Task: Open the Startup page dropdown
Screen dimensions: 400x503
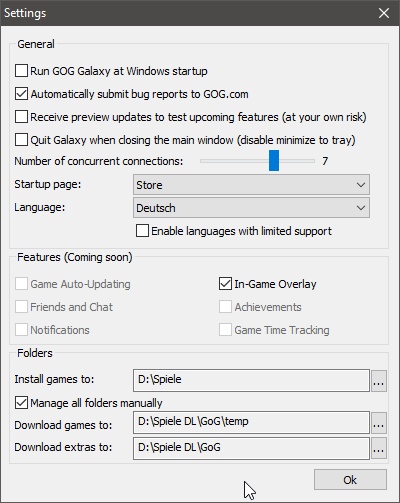Action: click(251, 185)
